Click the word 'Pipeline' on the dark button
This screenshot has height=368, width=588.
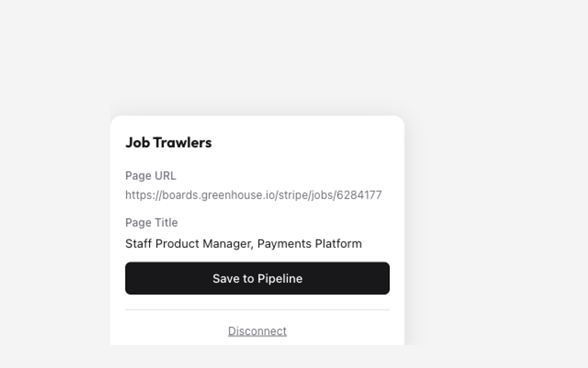click(x=280, y=279)
